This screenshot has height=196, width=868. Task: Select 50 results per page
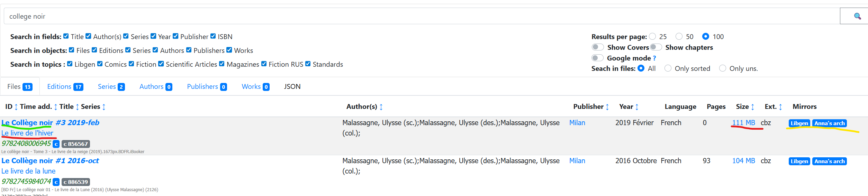[679, 36]
